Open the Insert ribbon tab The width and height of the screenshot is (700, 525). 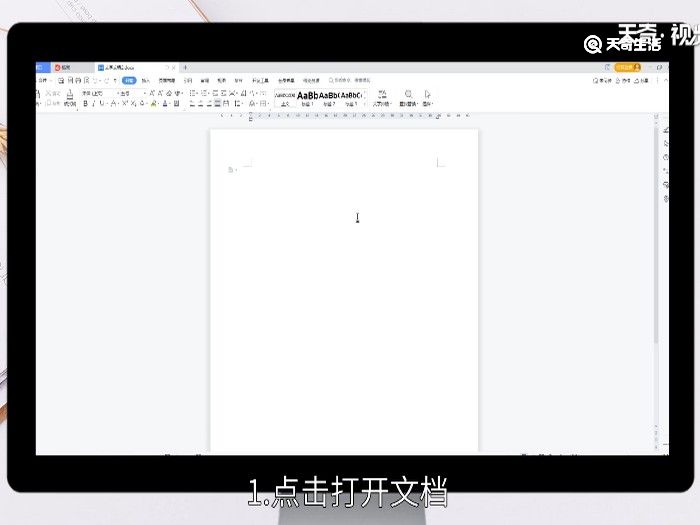(x=146, y=80)
